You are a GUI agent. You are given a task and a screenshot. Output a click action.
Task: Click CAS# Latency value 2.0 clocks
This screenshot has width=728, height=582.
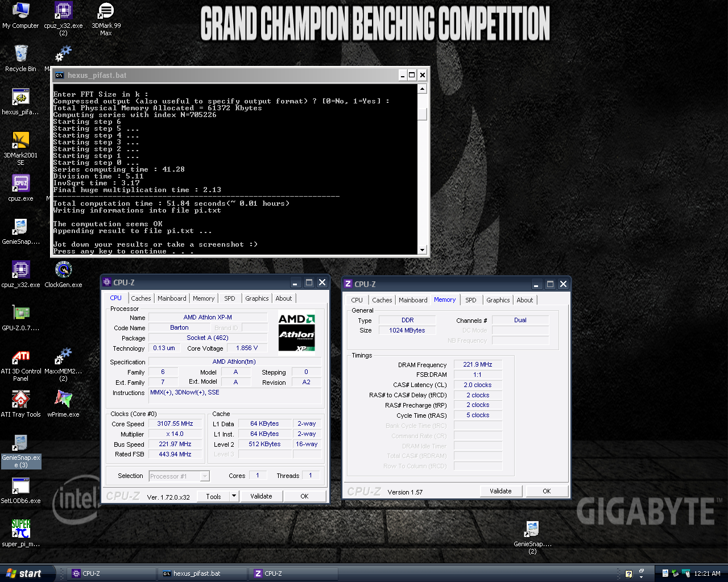pos(478,385)
